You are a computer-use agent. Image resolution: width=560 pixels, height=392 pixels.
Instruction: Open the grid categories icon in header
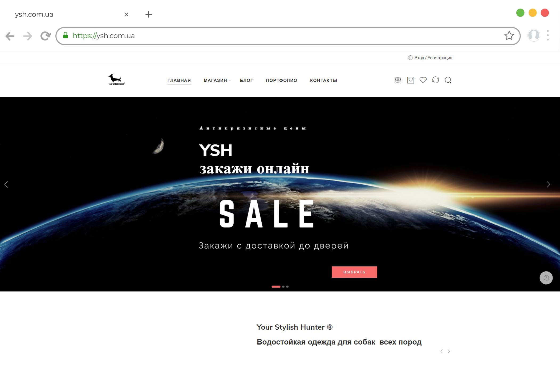tap(398, 80)
